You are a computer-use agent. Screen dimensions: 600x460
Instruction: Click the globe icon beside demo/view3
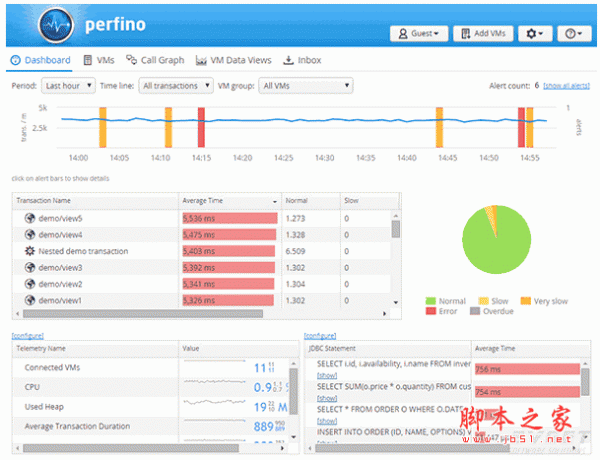[30, 268]
